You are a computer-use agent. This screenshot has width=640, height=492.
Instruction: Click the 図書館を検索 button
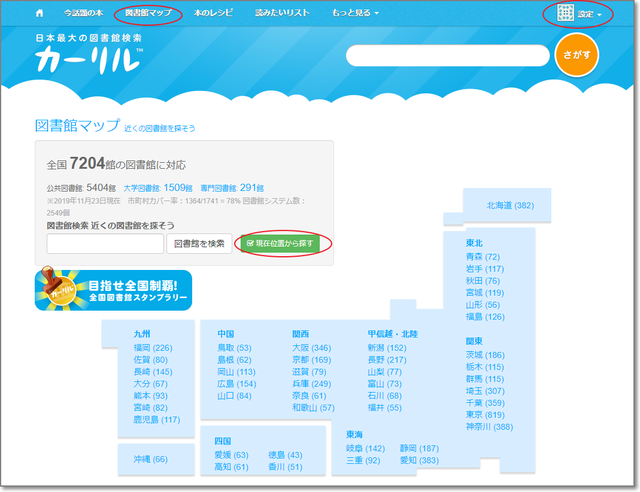point(199,243)
